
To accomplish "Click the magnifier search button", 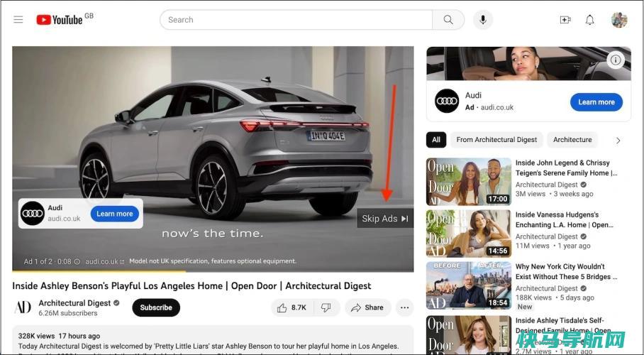I will click(x=448, y=20).
